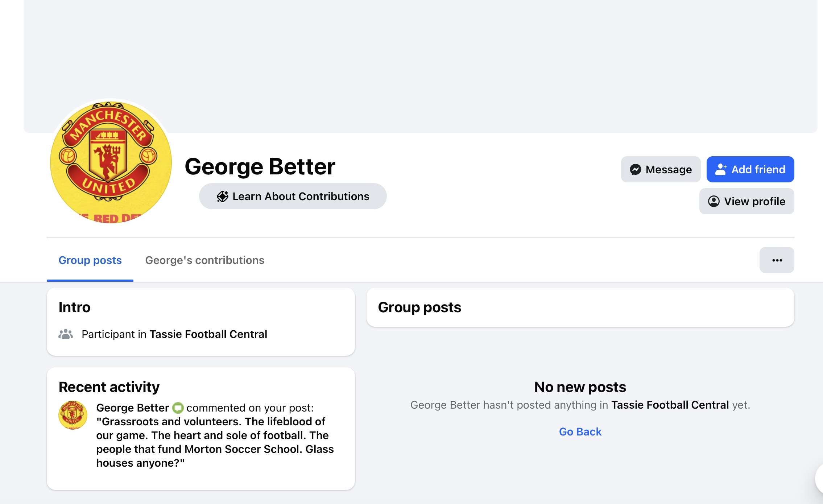Open Tassie Football Central link in Intro
The width and height of the screenshot is (823, 504).
(x=208, y=334)
